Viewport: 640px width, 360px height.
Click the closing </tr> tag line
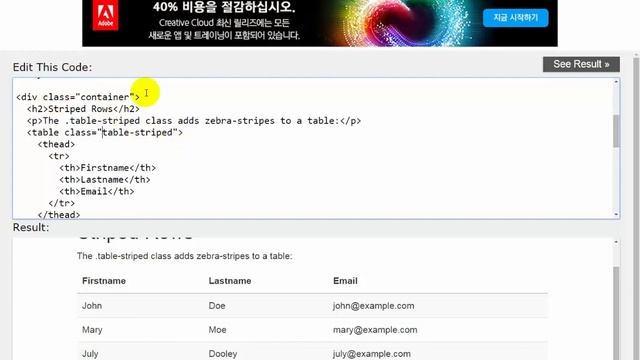pos(62,203)
